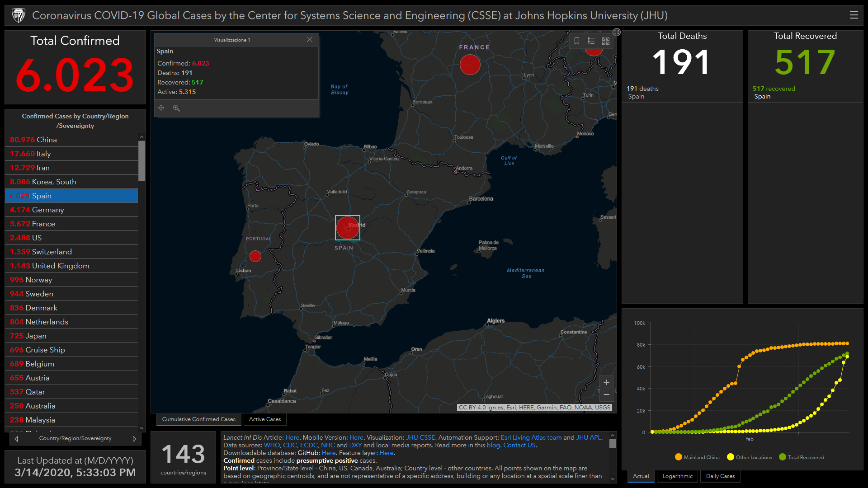Select Sweden in the country list
Viewport: 868px width, 488px height.
pos(71,294)
